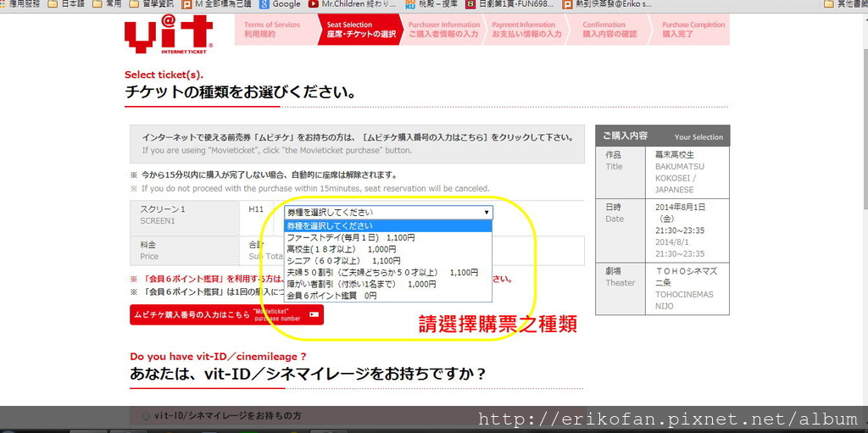Image resolution: width=868 pixels, height=433 pixels.
Task: Click the チケットの種類をお選びください heading
Action: pos(240,92)
